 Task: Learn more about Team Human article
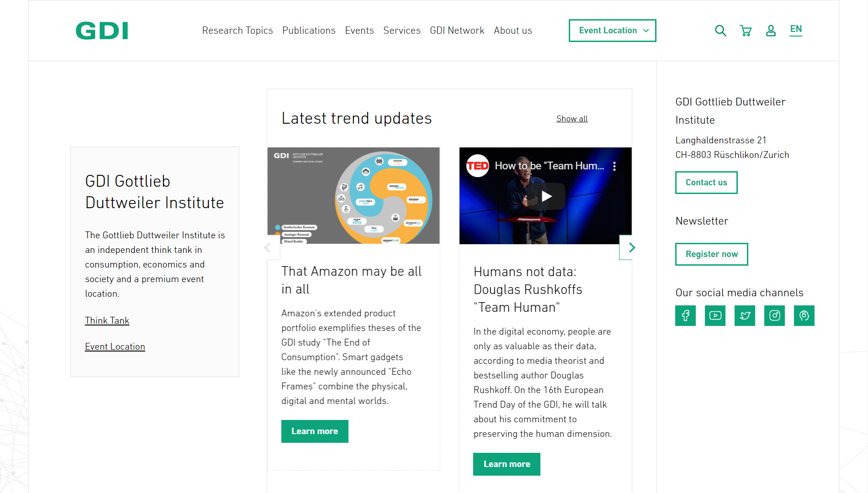(x=507, y=464)
